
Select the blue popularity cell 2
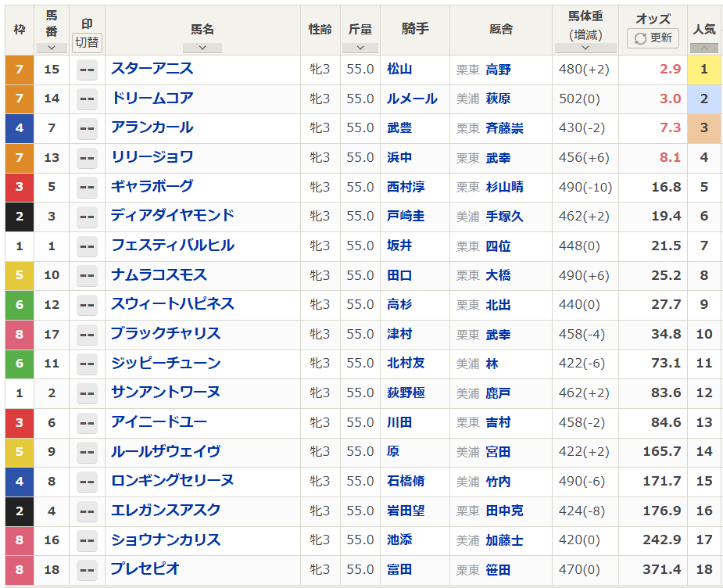pyautogui.click(x=703, y=99)
